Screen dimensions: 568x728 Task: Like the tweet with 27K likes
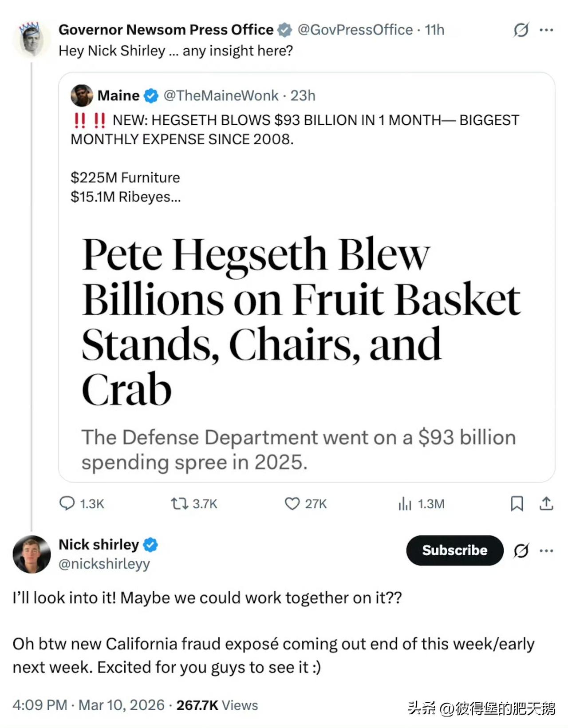coord(292,503)
